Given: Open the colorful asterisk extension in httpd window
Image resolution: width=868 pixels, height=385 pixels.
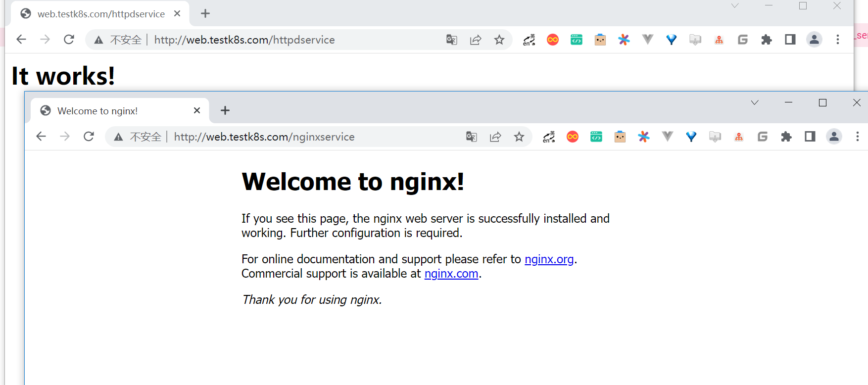Looking at the screenshot, I should click(624, 40).
